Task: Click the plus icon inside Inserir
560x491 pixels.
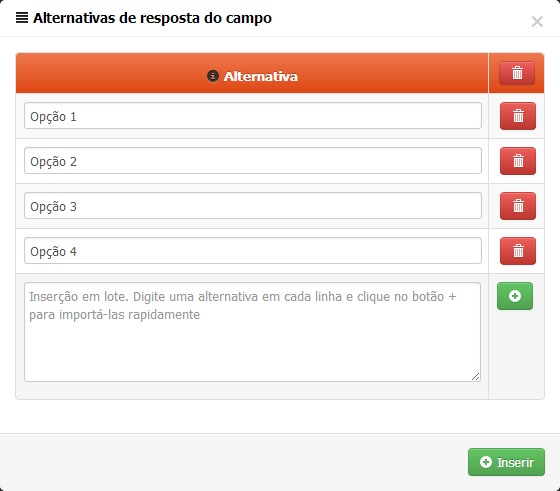Action: tap(485, 462)
